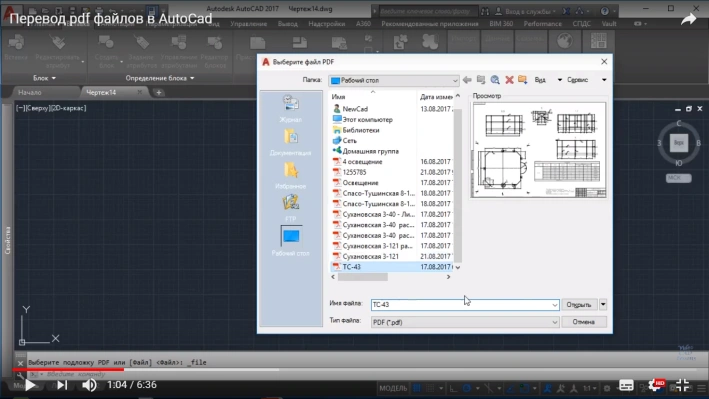
Task: Open the Избранное favorites sidebar icon
Action: pos(291,176)
